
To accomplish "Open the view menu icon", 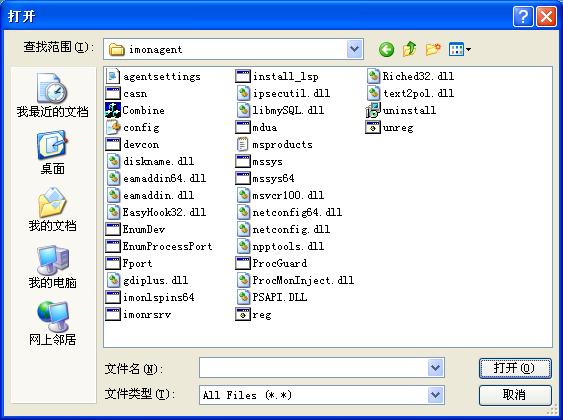I will (x=460, y=50).
